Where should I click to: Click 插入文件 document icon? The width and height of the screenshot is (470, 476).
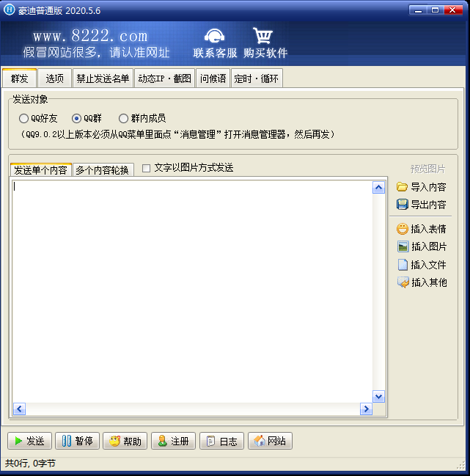(403, 265)
